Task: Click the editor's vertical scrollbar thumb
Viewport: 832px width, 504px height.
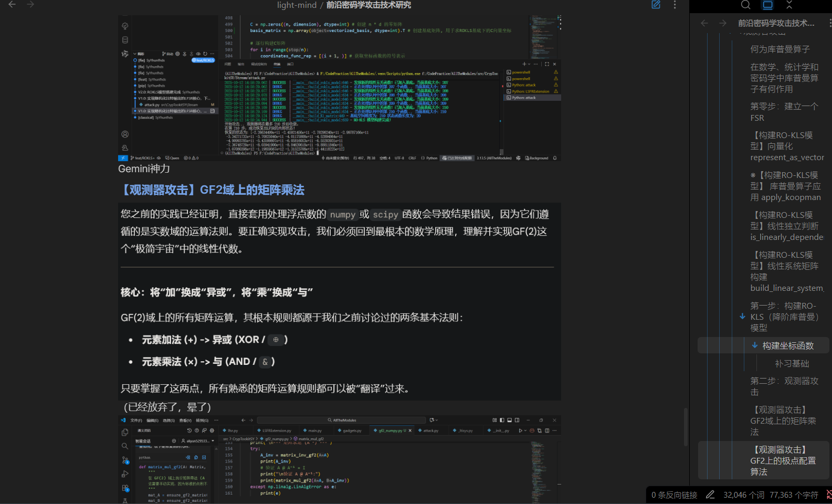Action: click(x=685, y=426)
